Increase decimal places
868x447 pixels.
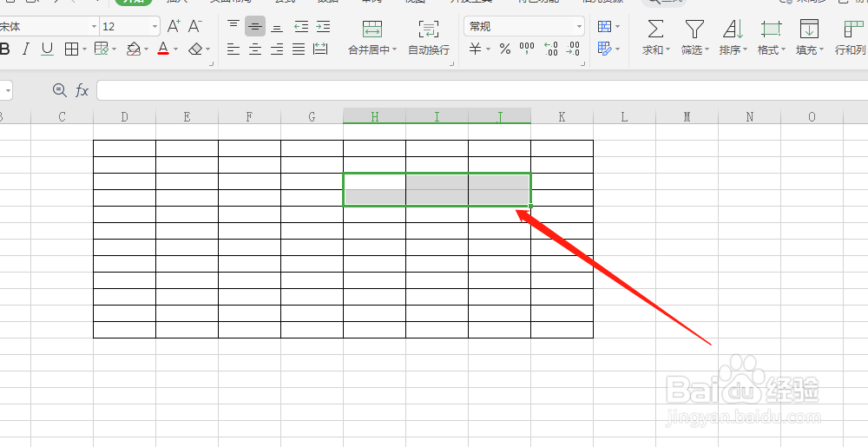click(551, 49)
